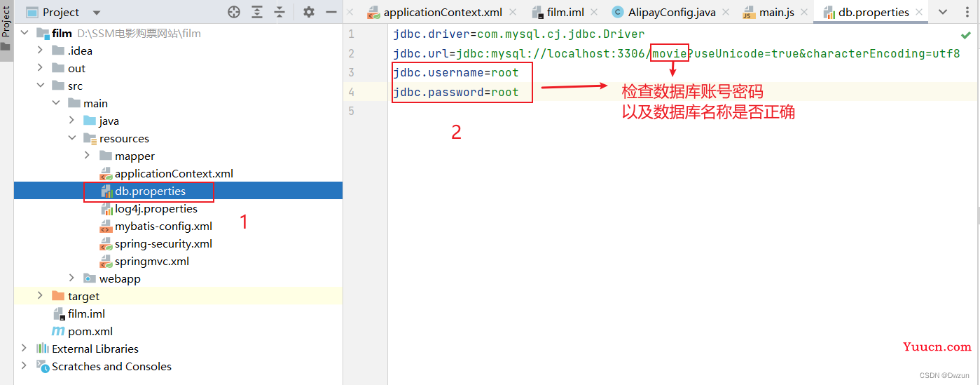The width and height of the screenshot is (980, 385).
Task: Click the Scratches and Consoles icon
Action: (x=43, y=366)
